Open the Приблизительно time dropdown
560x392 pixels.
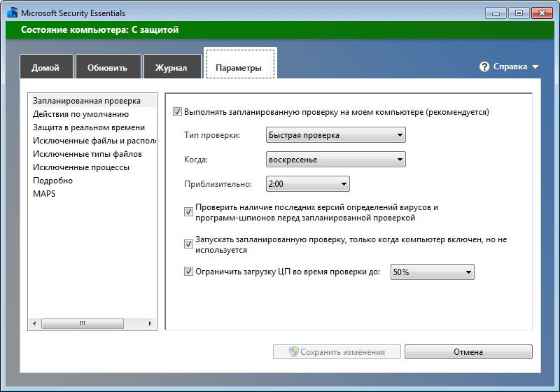point(307,184)
